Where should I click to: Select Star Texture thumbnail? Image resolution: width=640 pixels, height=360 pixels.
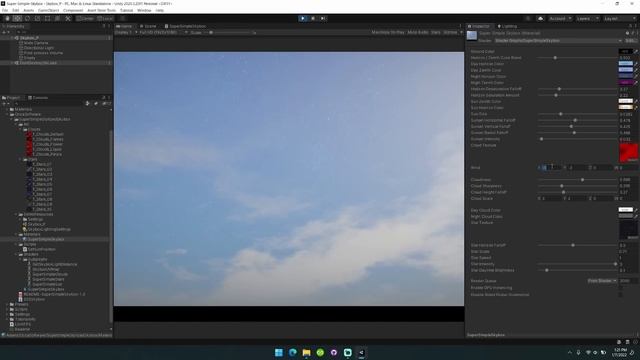point(628,230)
